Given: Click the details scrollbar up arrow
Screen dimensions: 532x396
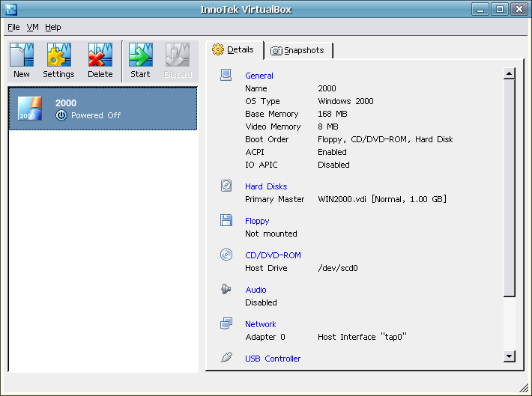Looking at the screenshot, I should (x=510, y=73).
